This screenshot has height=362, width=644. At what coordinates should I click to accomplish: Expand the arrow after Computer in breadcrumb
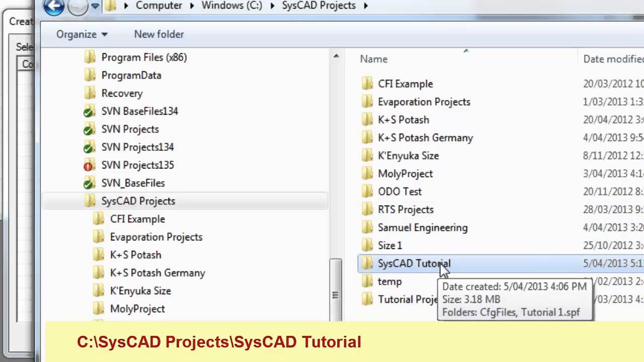tap(192, 6)
